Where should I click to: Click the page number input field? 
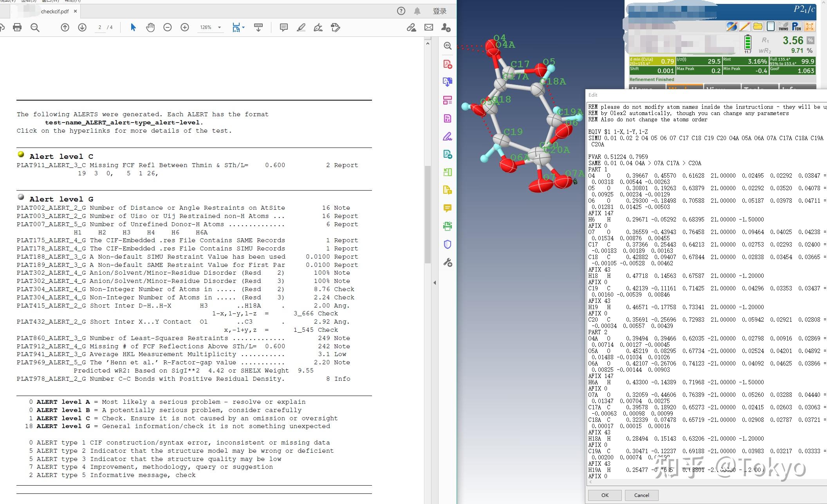tap(100, 27)
